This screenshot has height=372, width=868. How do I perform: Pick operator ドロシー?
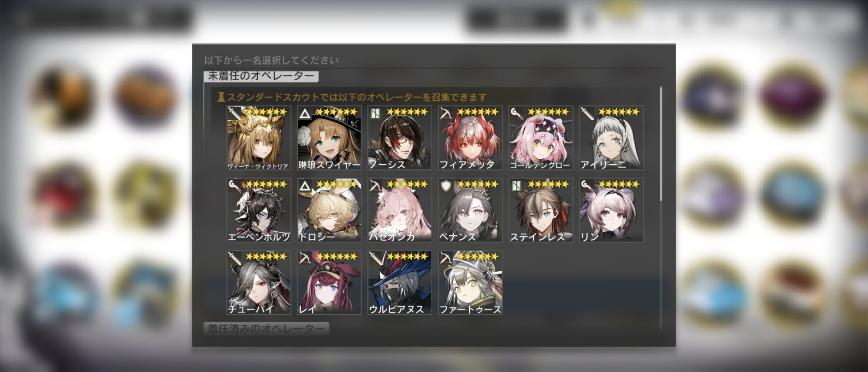click(x=329, y=210)
